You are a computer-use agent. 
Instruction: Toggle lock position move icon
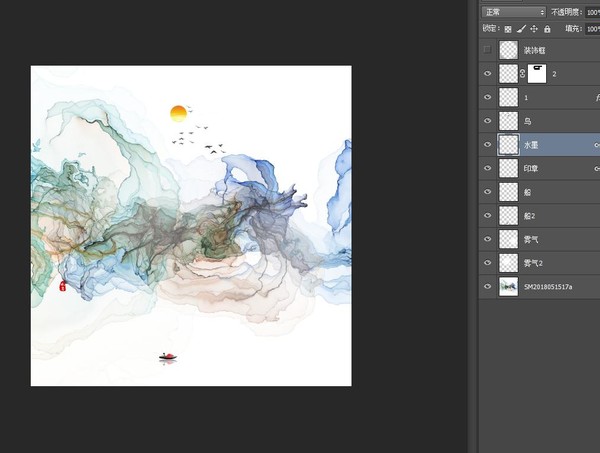coord(534,29)
